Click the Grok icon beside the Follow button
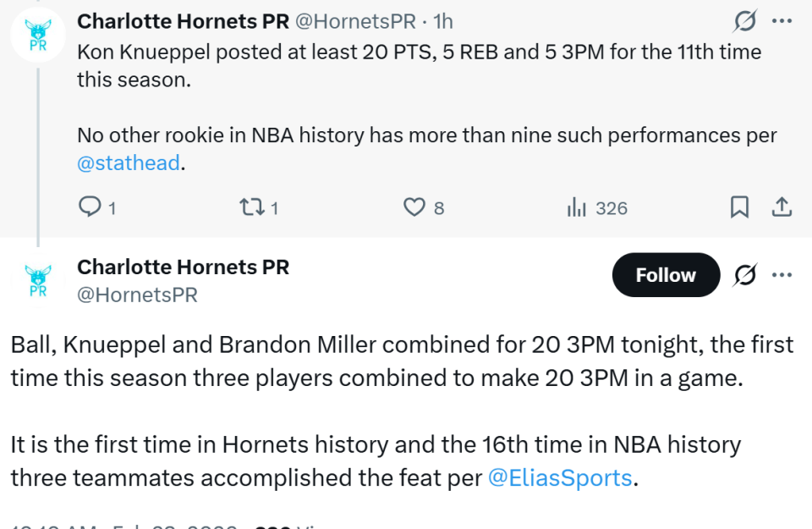 [744, 275]
